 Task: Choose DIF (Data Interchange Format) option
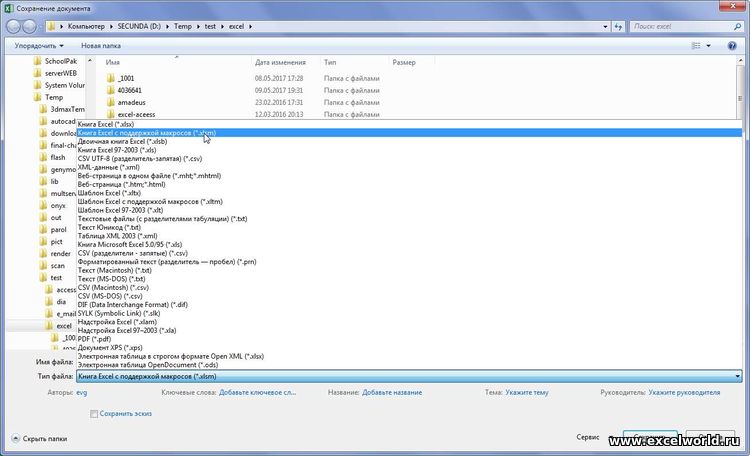coord(409,304)
